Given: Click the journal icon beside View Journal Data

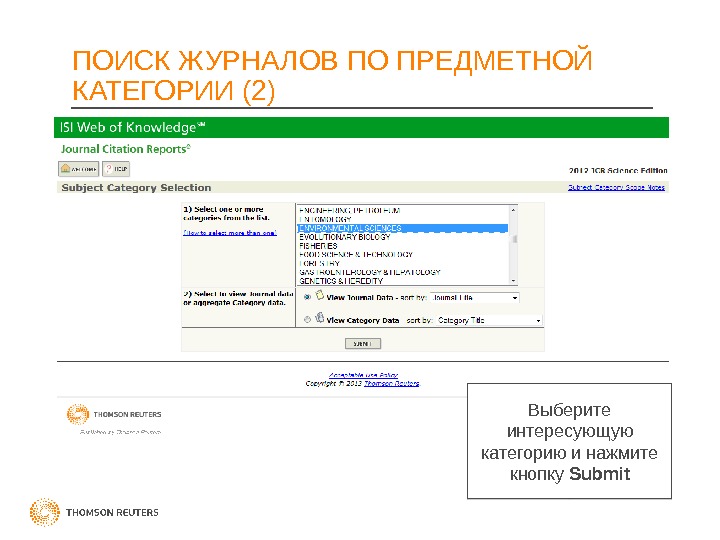Looking at the screenshot, I should click(x=320, y=295).
